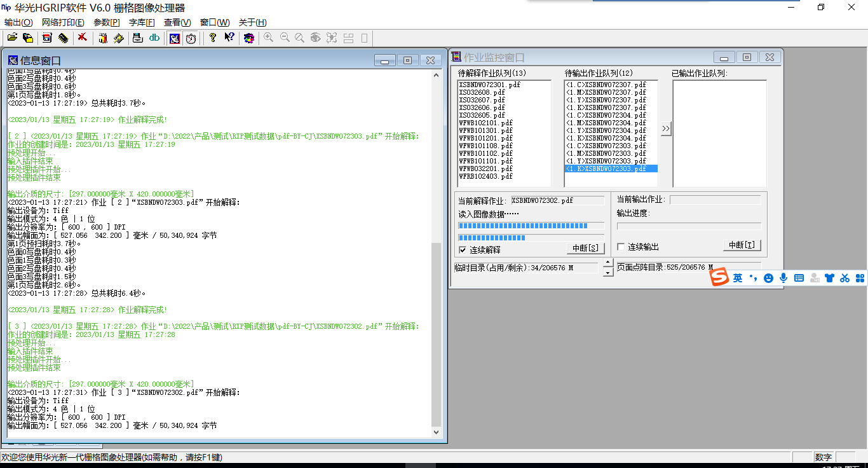Select <1.C>XSBNDW072307.pdf in the output queue
The image size is (868, 468).
pos(606,85)
